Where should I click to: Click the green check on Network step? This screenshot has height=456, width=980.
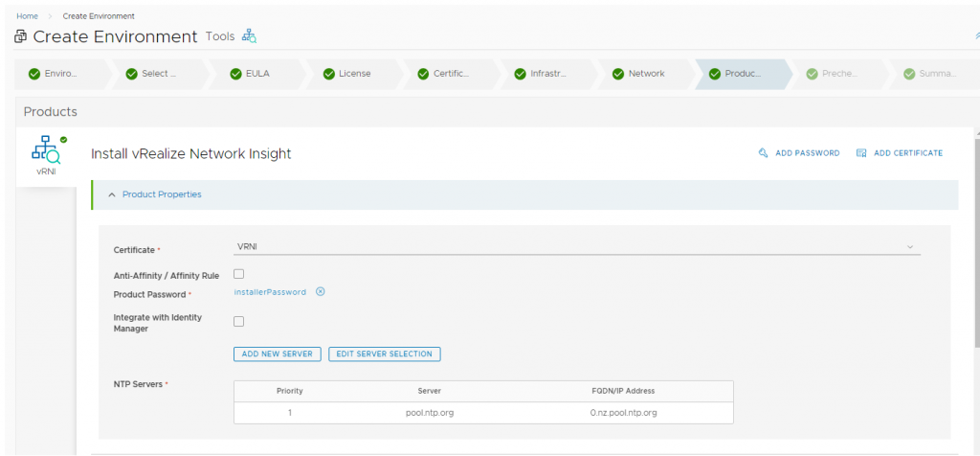618,74
